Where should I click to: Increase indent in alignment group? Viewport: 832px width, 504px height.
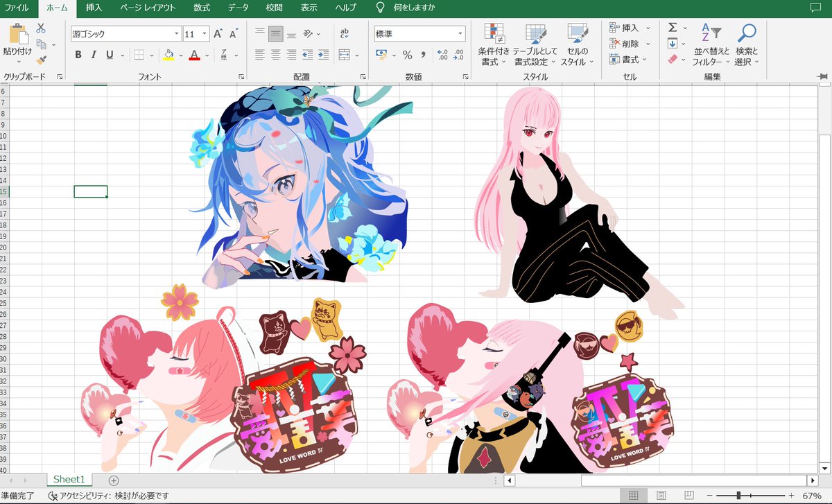[322, 55]
